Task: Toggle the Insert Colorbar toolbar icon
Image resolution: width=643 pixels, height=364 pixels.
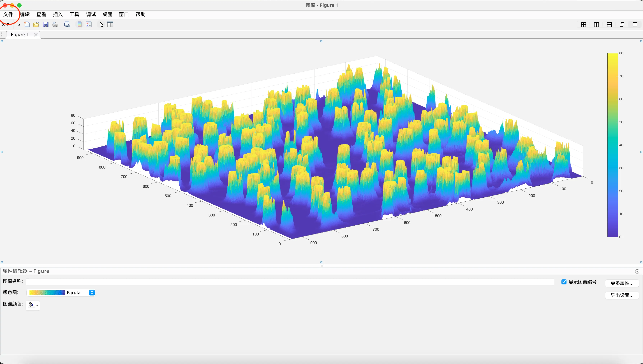Action: 79,24
